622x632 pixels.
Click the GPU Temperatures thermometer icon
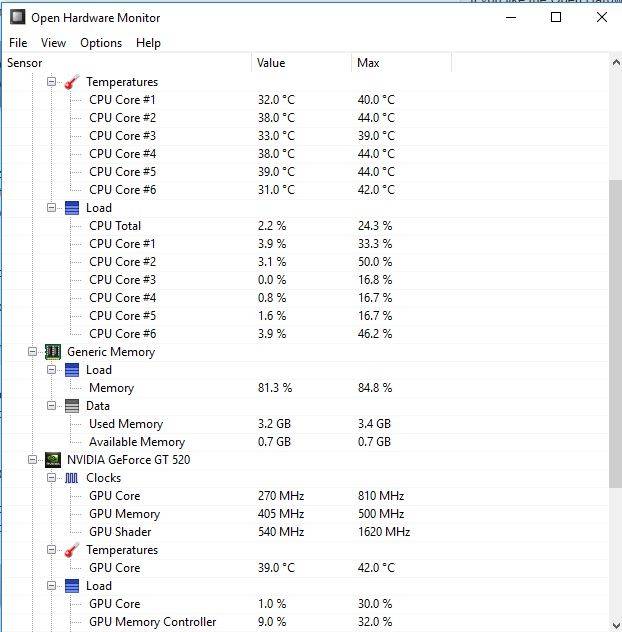72,550
